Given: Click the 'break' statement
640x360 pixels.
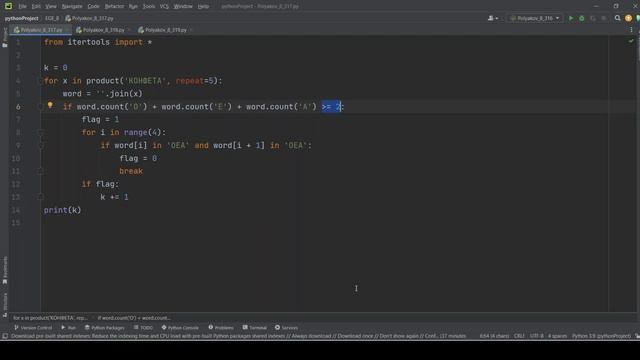Looking at the screenshot, I should tap(131, 171).
